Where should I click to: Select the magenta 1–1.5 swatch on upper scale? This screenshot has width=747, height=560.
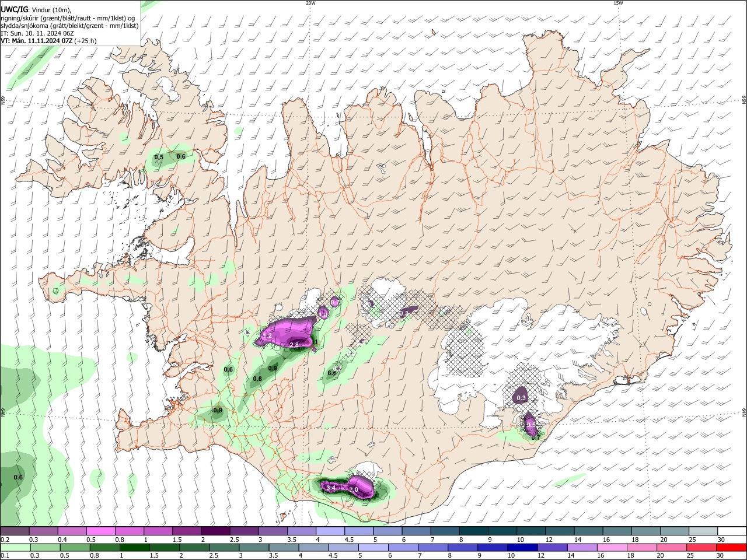coord(158,531)
